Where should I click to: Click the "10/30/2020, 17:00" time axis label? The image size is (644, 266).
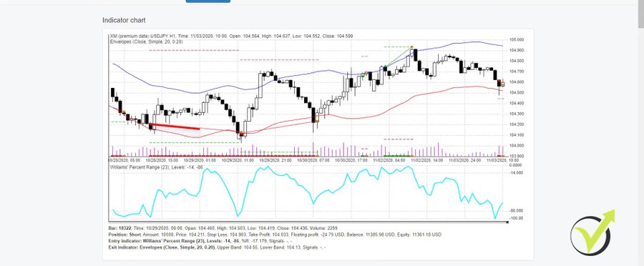click(351, 160)
